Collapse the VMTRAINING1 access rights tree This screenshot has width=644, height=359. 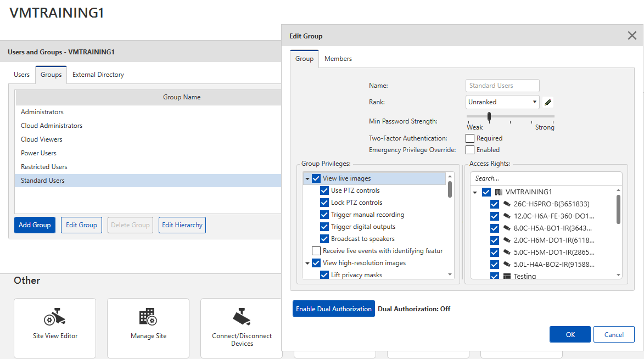coord(475,192)
